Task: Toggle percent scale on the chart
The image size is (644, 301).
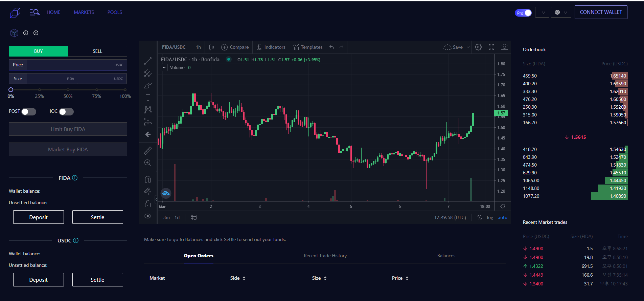Action: click(480, 217)
